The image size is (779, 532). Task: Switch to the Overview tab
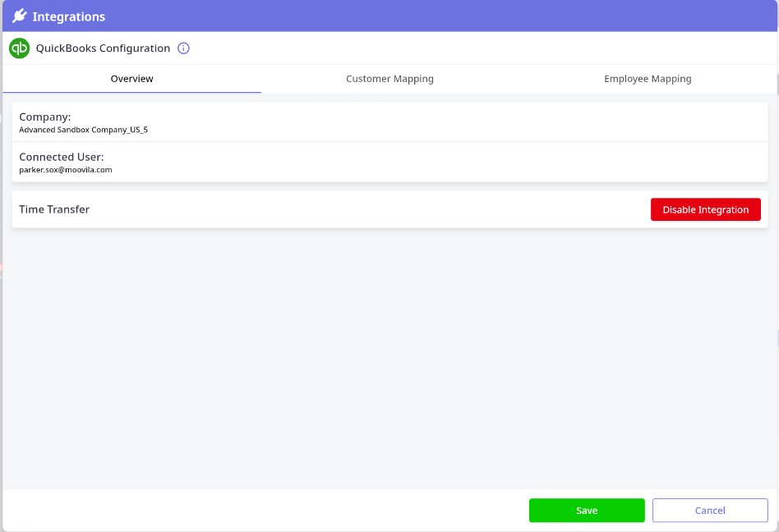point(131,79)
